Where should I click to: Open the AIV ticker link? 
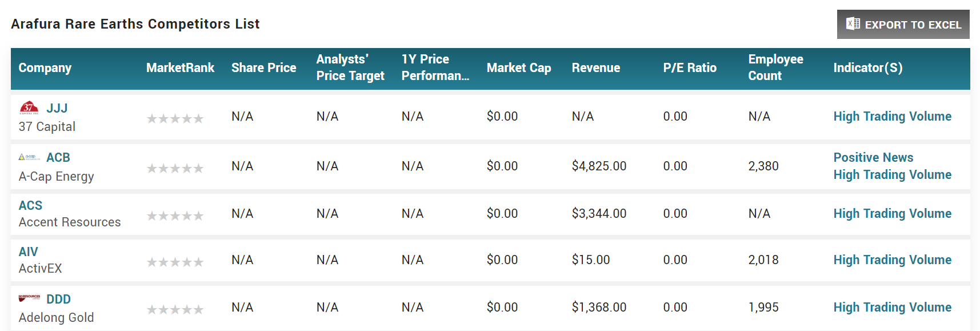pos(28,252)
